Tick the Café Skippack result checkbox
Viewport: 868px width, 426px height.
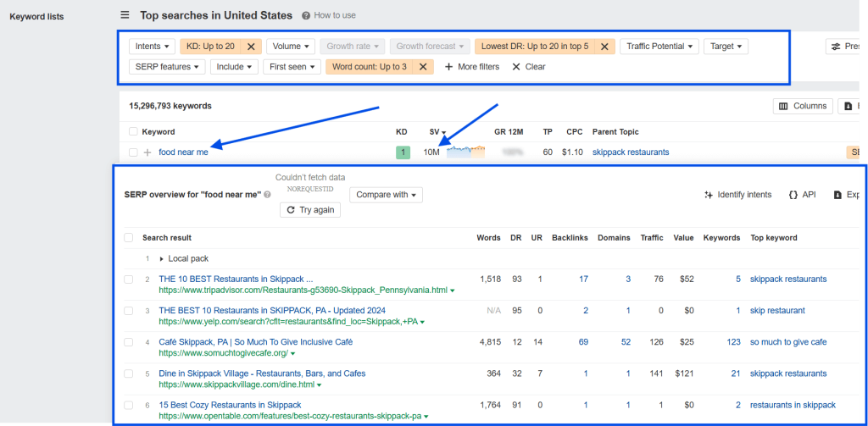pyautogui.click(x=129, y=342)
